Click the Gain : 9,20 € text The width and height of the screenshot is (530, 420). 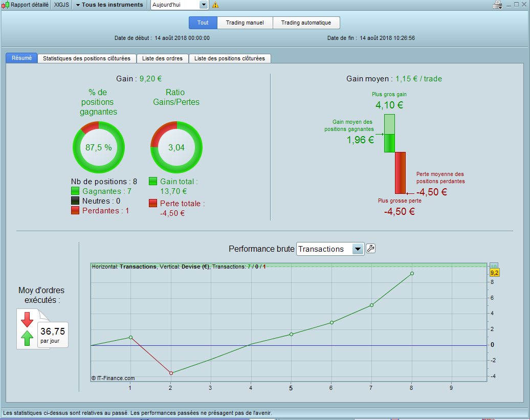pyautogui.click(x=139, y=79)
